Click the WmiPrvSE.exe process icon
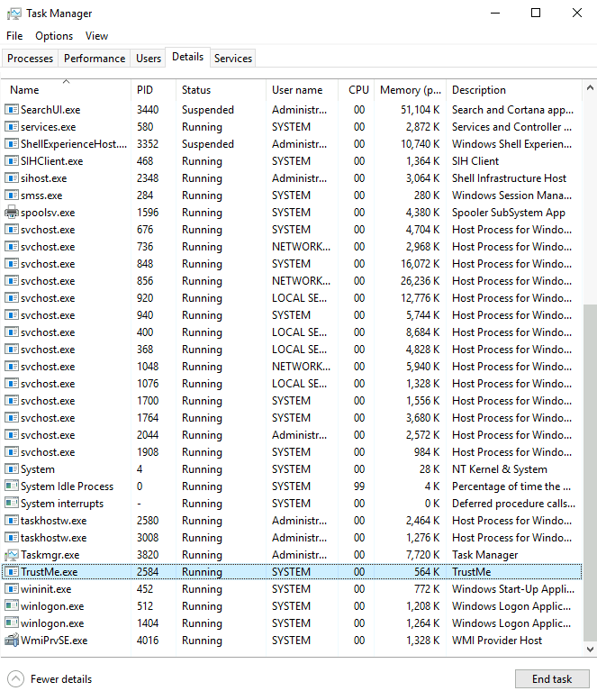Image resolution: width=597 pixels, height=700 pixels. (12, 641)
